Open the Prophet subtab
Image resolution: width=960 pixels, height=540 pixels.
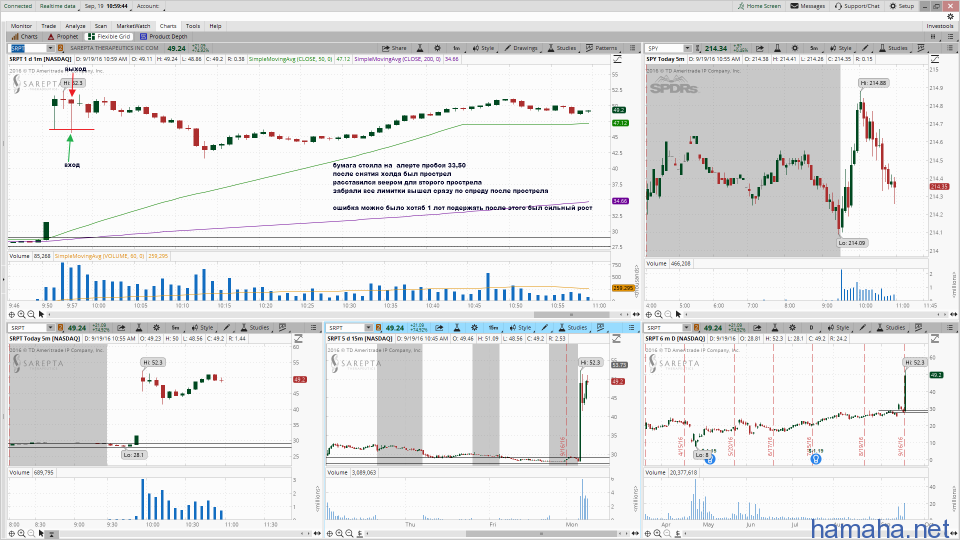63,37
